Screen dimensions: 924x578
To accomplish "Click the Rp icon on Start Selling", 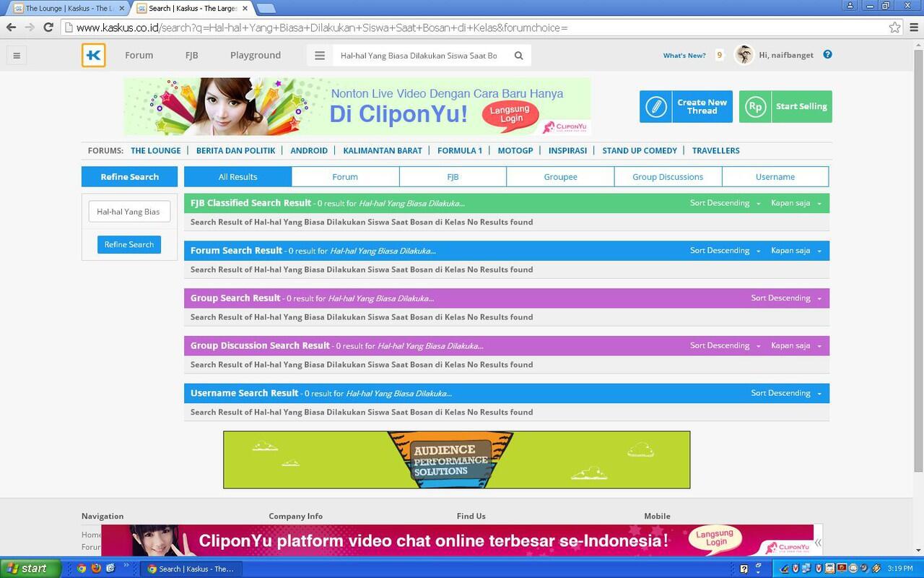I will click(x=755, y=107).
